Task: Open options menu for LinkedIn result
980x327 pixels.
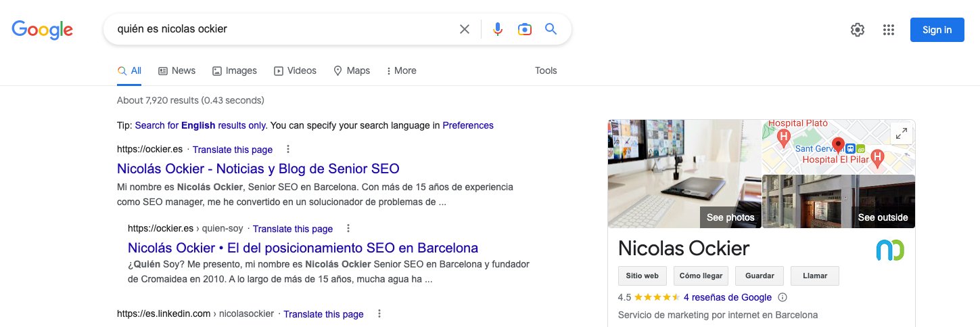Action: tap(379, 314)
